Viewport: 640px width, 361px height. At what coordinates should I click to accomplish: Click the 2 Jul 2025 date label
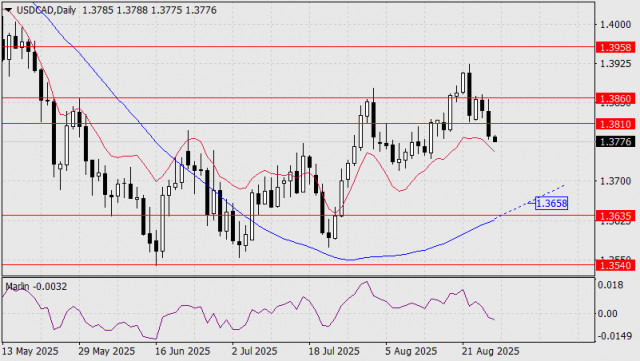(254, 351)
